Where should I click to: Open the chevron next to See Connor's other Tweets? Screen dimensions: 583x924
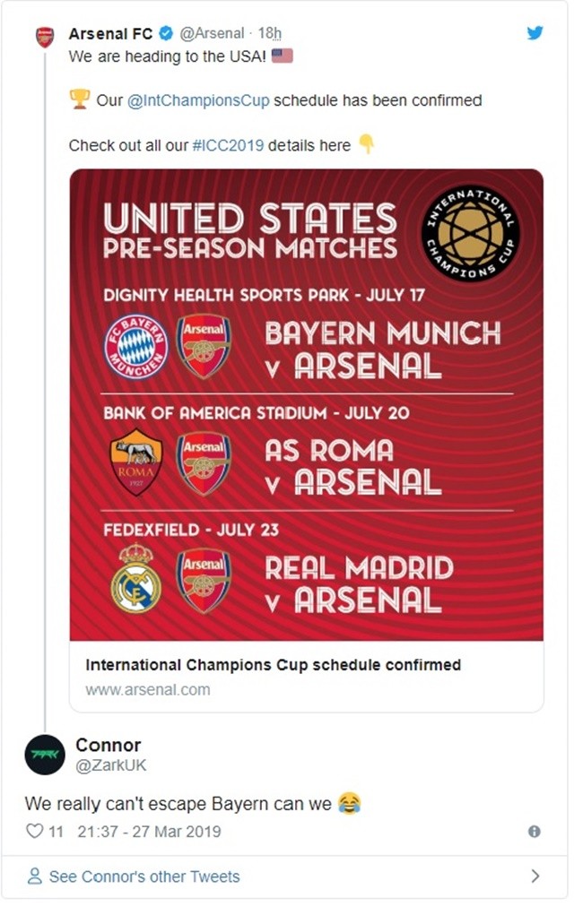(535, 877)
